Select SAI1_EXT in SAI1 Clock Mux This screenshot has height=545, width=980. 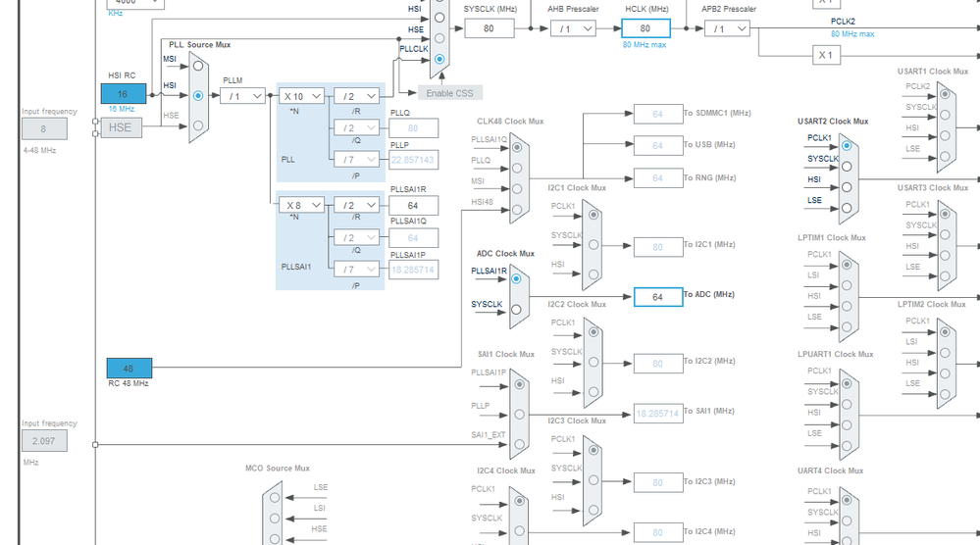click(x=519, y=444)
